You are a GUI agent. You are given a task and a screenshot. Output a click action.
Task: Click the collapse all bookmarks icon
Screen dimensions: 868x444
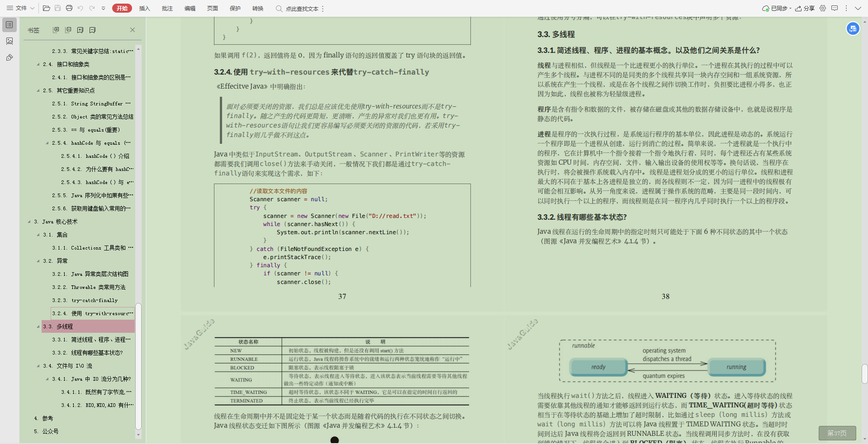click(x=68, y=30)
